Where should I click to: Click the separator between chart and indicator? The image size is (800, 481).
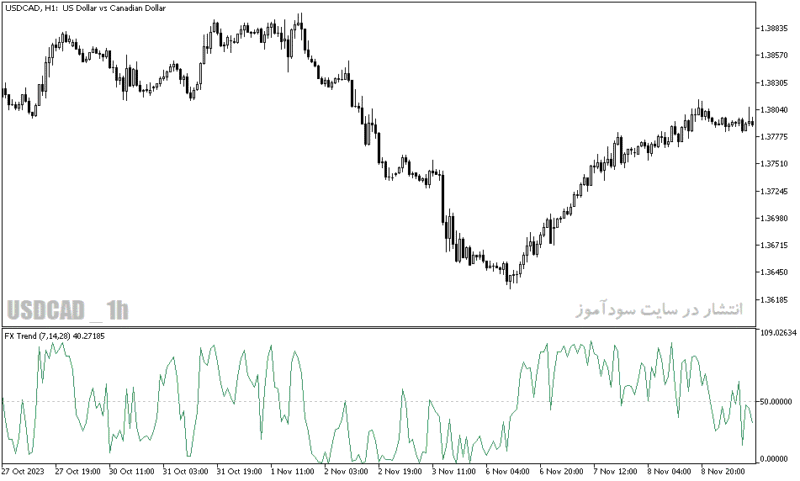click(x=379, y=327)
